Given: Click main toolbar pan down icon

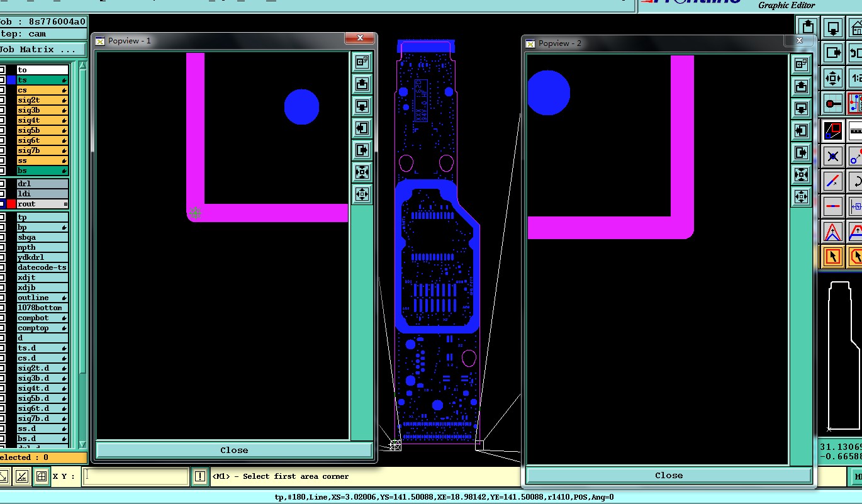Looking at the screenshot, I should pyautogui.click(x=833, y=28).
